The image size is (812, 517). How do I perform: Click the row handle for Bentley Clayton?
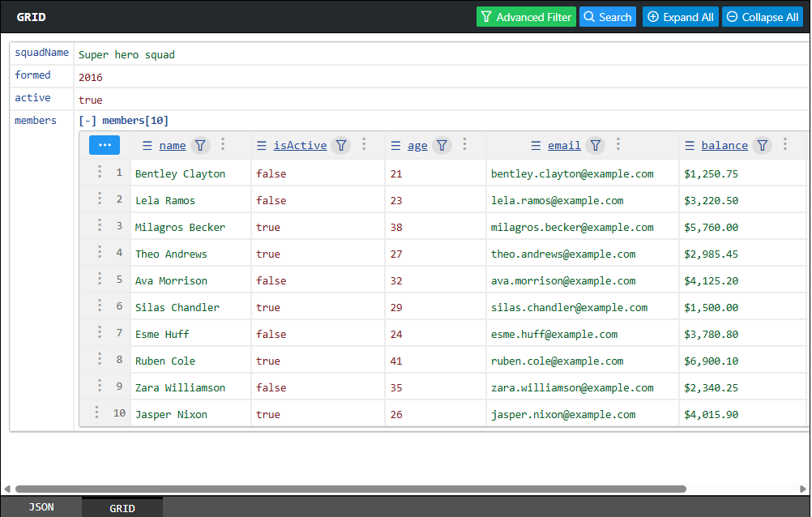pos(100,172)
